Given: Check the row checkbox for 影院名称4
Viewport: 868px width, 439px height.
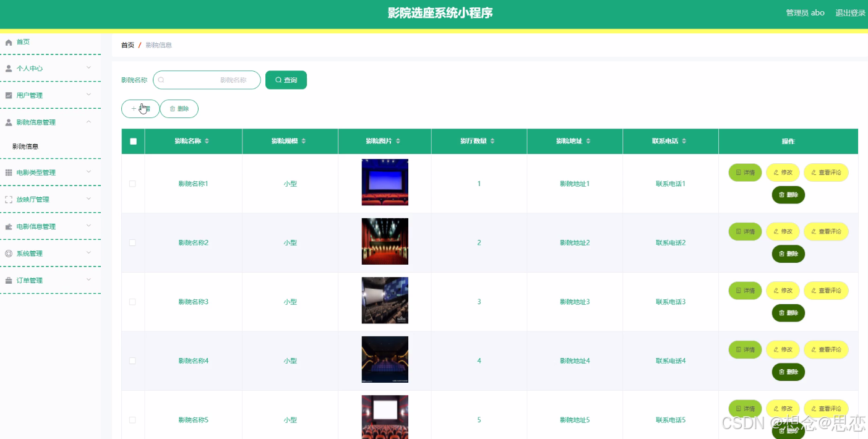Looking at the screenshot, I should pyautogui.click(x=132, y=361).
